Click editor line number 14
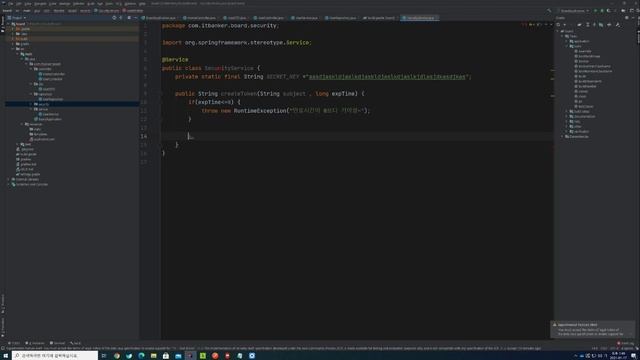 tap(144, 136)
